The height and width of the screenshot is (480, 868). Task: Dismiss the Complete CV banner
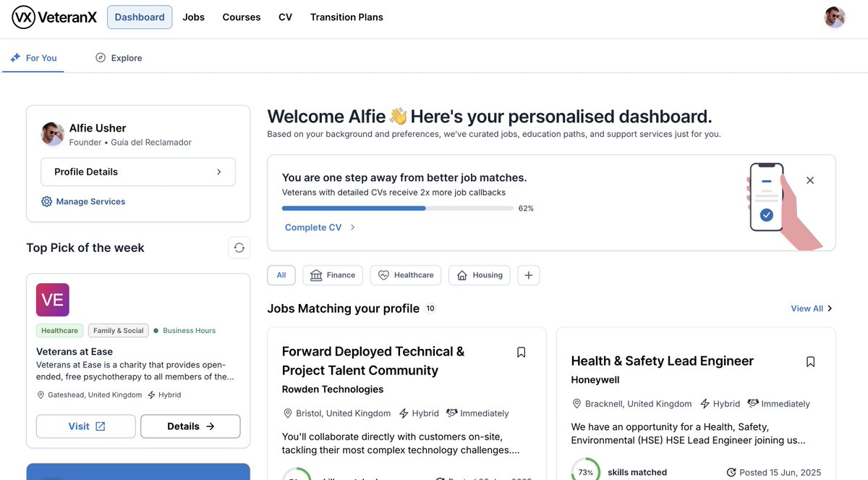(810, 180)
